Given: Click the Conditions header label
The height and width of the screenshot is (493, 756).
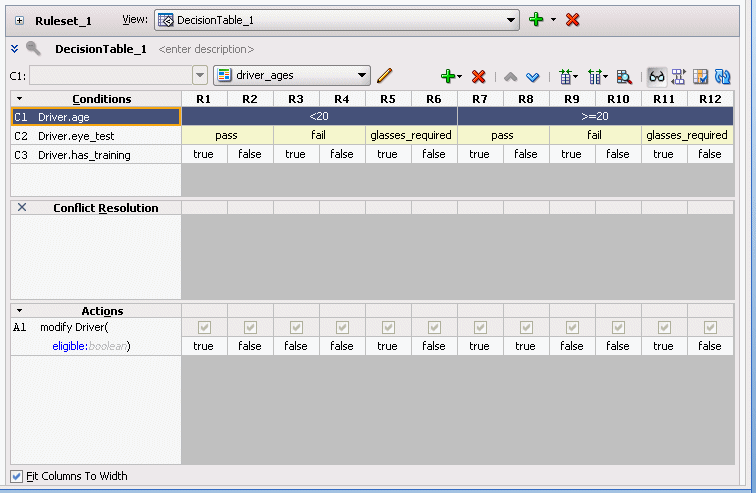Looking at the screenshot, I should [x=102, y=99].
